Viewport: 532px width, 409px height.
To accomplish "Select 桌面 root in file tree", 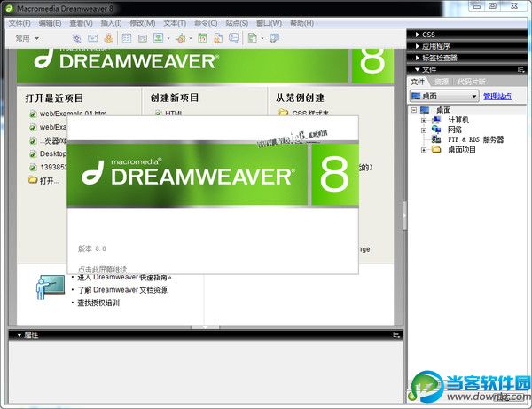I will pyautogui.click(x=443, y=110).
